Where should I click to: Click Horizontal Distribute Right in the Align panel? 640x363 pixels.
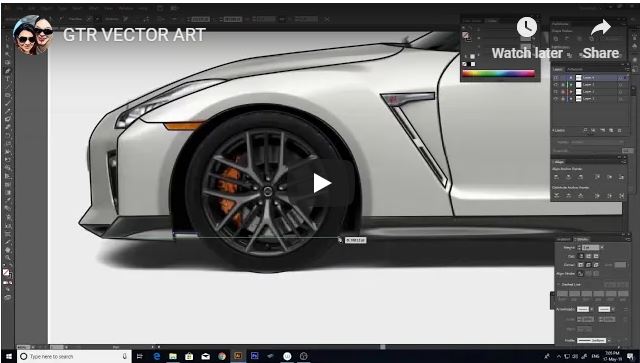click(621, 196)
